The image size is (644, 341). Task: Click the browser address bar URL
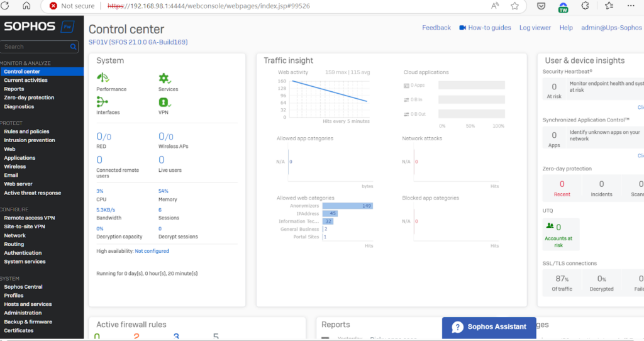click(209, 6)
